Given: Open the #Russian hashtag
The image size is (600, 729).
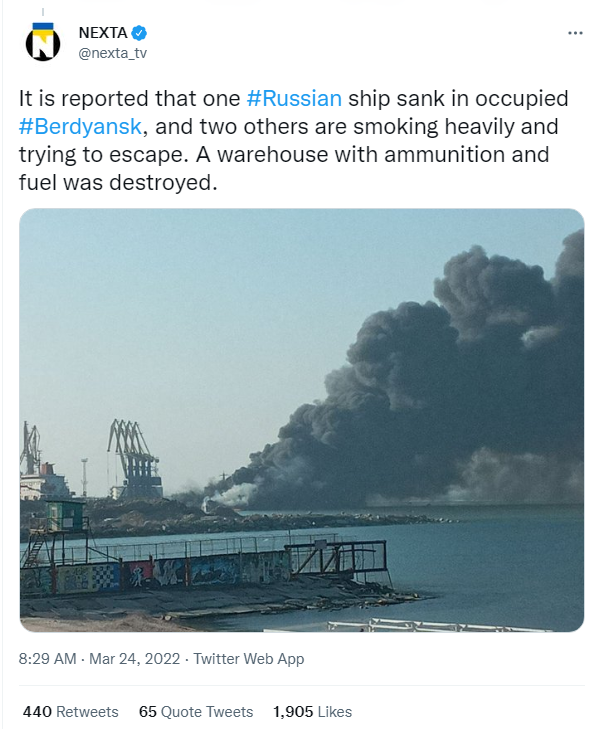Looking at the screenshot, I should [x=294, y=99].
